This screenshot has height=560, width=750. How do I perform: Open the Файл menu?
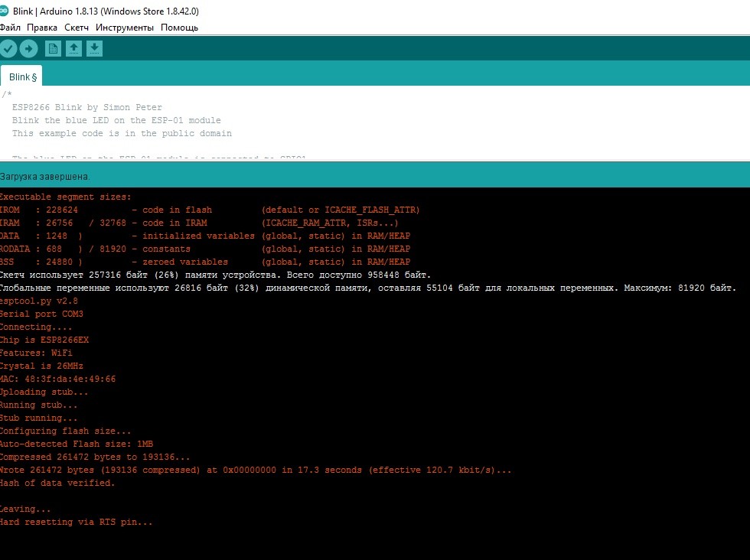[x=10, y=28]
